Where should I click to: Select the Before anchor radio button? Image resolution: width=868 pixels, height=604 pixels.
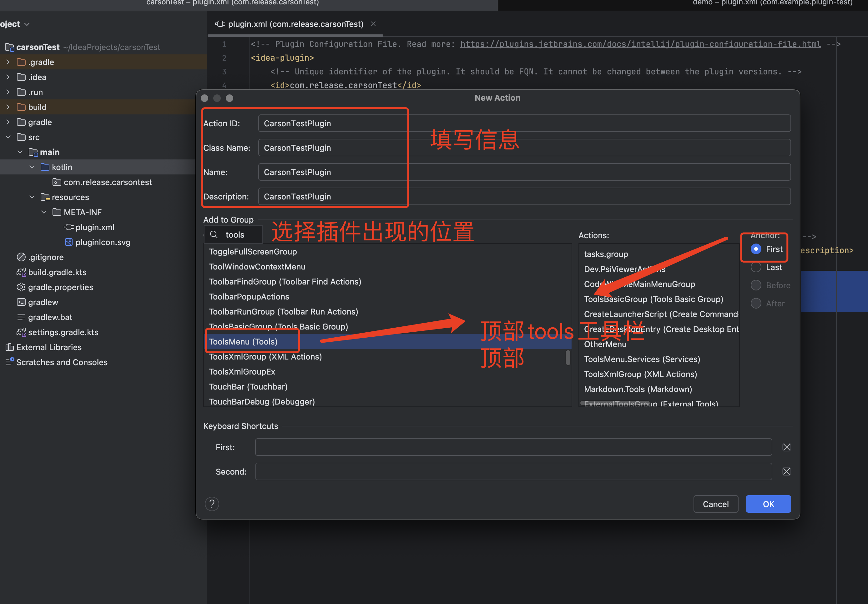756,285
